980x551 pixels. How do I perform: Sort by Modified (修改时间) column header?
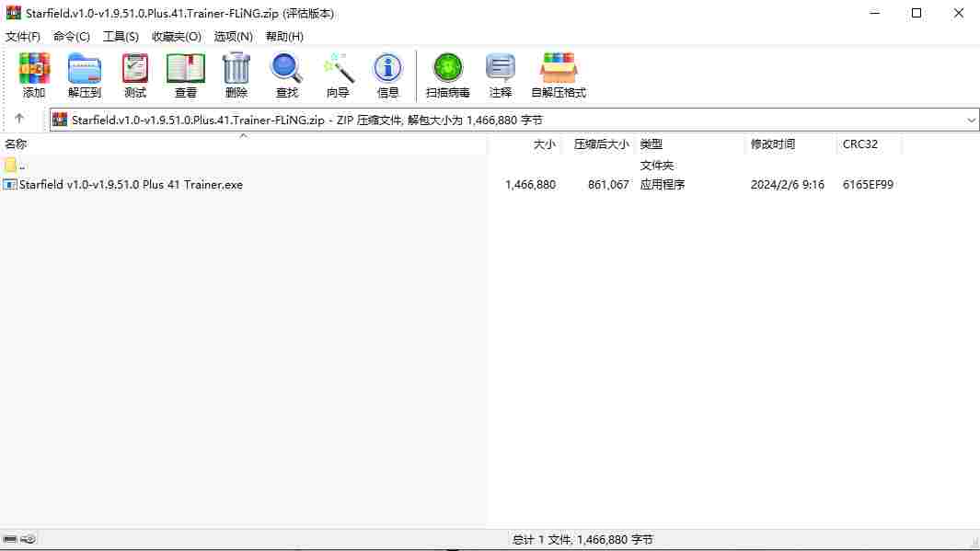click(791, 144)
